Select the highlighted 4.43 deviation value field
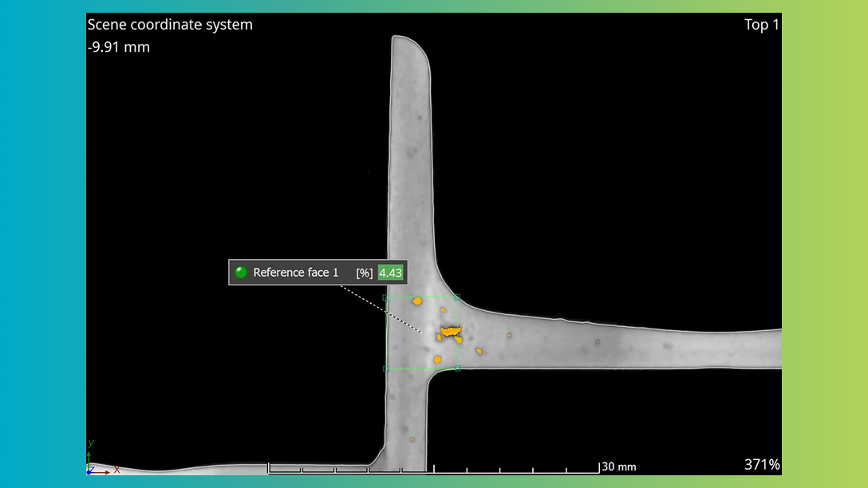The image size is (868, 488). 390,273
